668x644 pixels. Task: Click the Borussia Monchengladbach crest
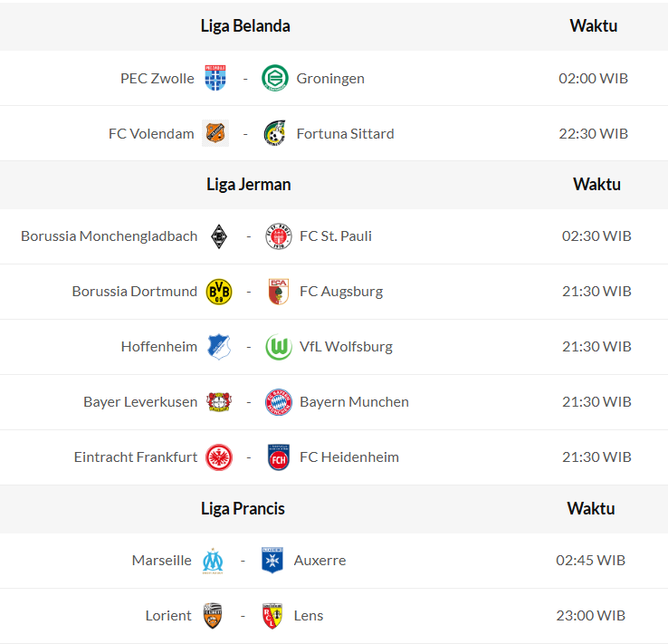click(x=219, y=236)
